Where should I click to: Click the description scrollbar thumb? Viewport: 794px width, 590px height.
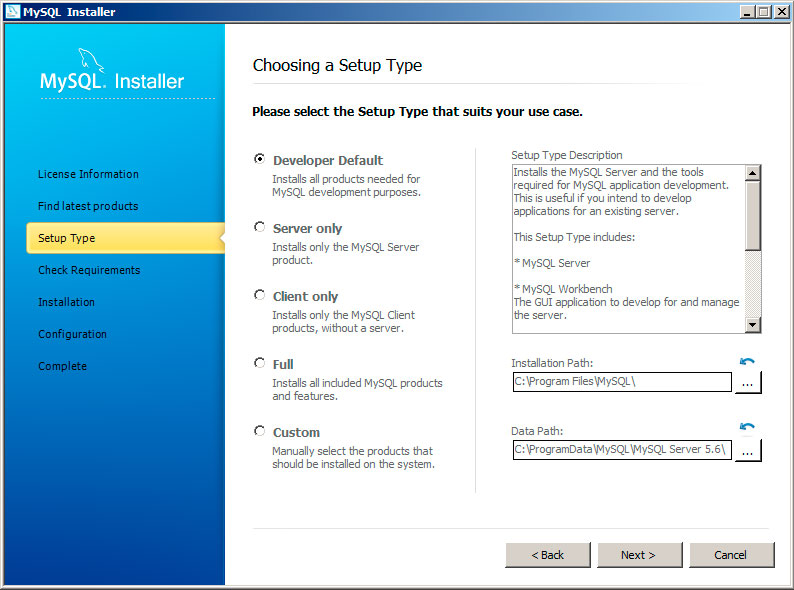pyautogui.click(x=753, y=216)
